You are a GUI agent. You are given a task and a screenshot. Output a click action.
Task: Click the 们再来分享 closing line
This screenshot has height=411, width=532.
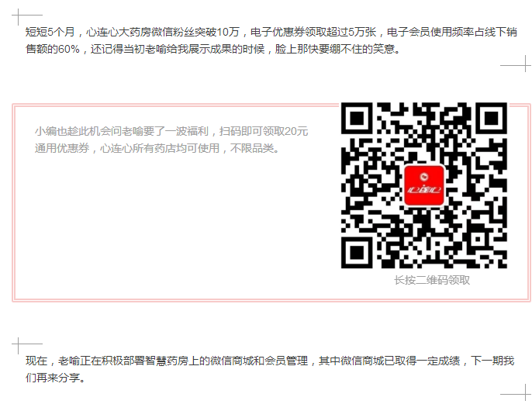(x=55, y=378)
